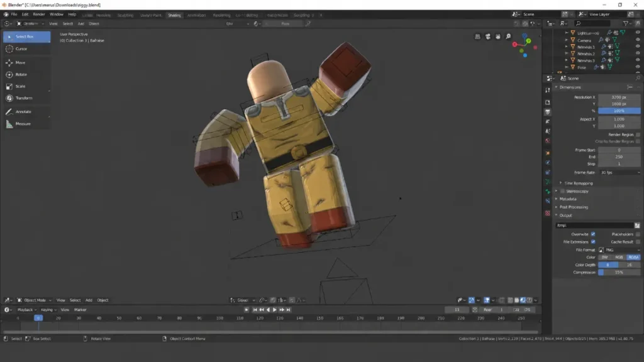Open the Object Mode dropdown in lower header
Screen dimensions: 644x362
(x=34, y=300)
